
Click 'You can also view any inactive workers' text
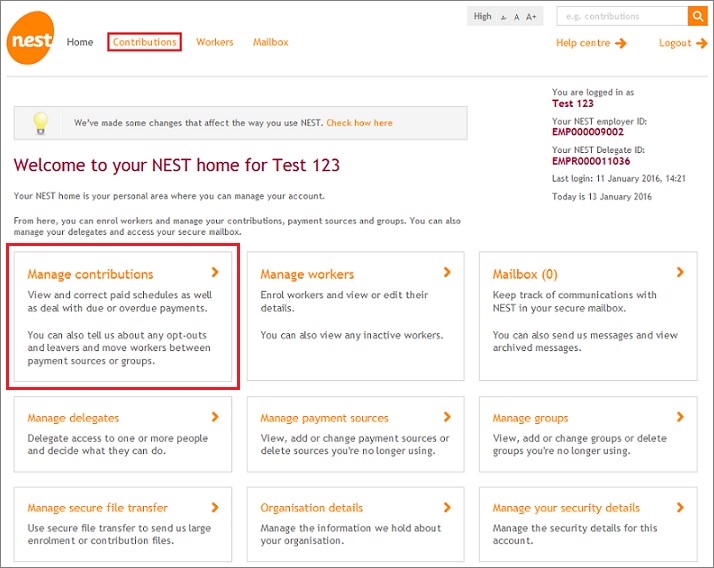click(352, 335)
